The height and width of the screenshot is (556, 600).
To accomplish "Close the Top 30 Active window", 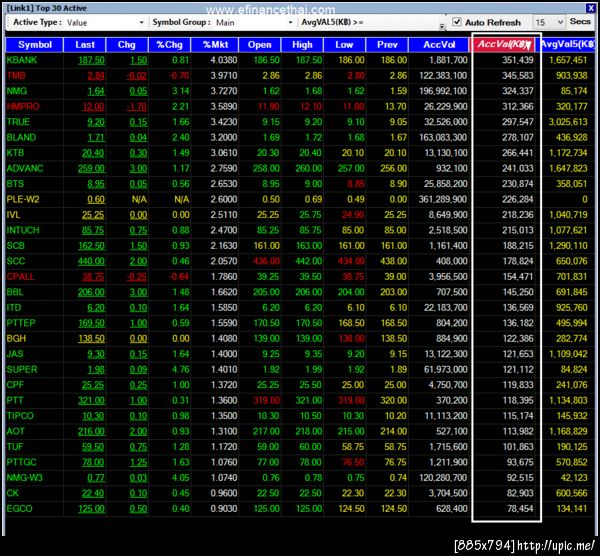I will [x=590, y=8].
